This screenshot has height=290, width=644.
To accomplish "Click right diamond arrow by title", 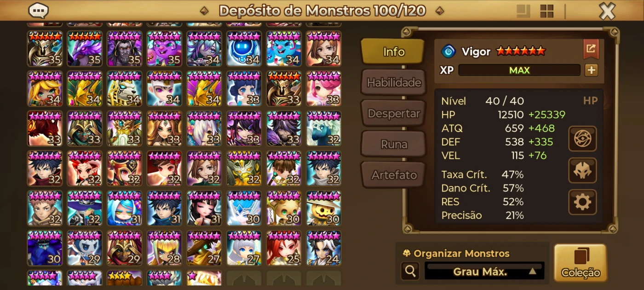I will point(440,11).
